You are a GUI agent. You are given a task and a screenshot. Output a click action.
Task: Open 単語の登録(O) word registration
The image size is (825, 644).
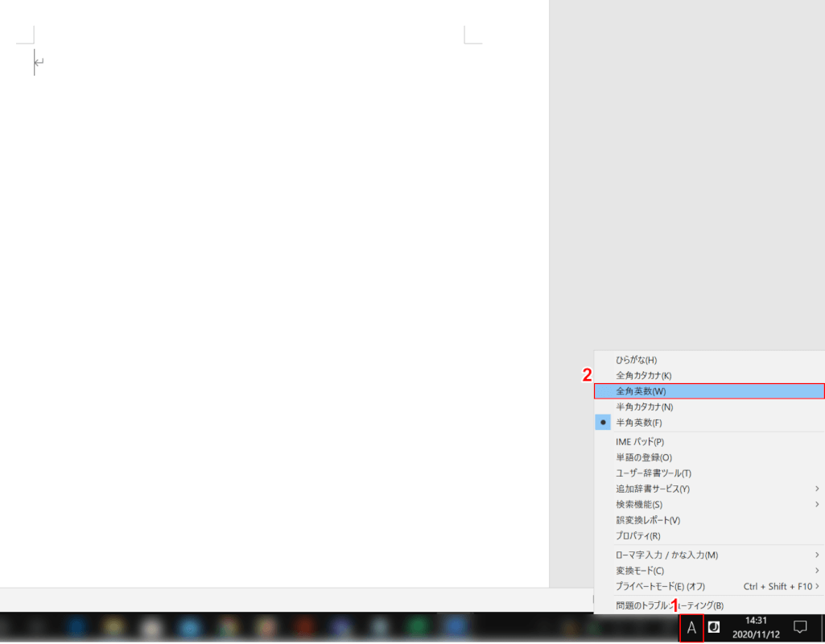(643, 457)
